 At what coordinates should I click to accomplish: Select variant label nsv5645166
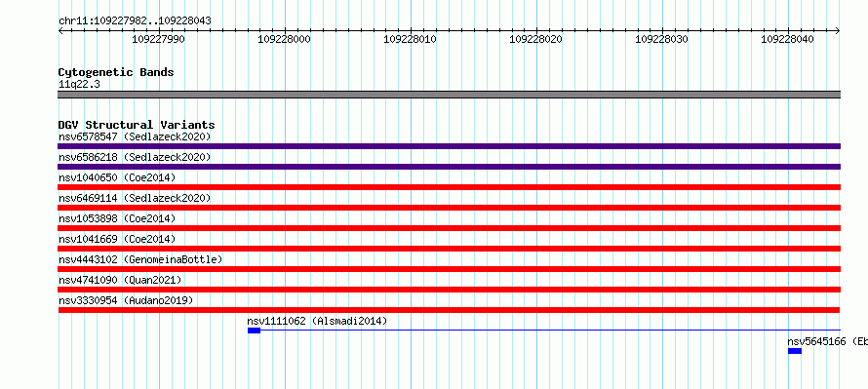pyautogui.click(x=817, y=341)
